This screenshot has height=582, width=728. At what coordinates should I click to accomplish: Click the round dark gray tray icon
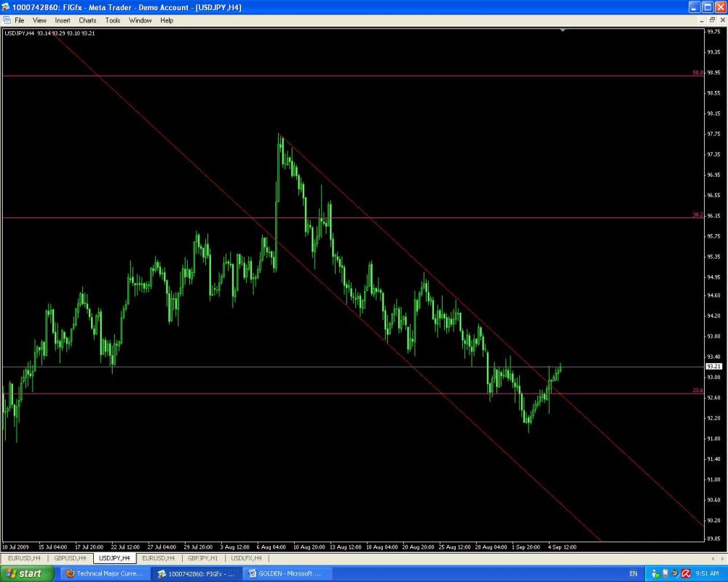click(x=676, y=574)
